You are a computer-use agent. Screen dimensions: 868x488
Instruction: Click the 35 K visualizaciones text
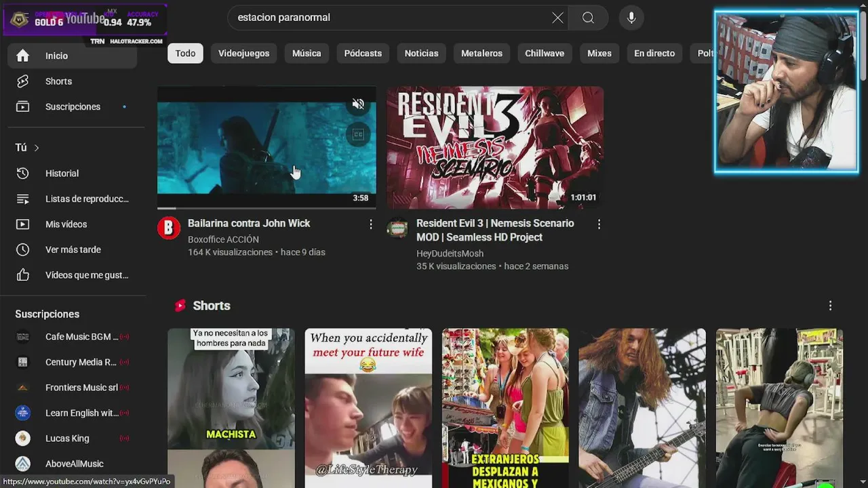(x=456, y=266)
